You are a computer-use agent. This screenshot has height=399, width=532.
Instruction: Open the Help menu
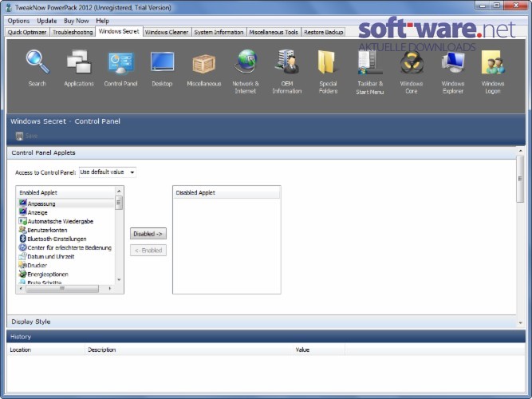tap(102, 21)
